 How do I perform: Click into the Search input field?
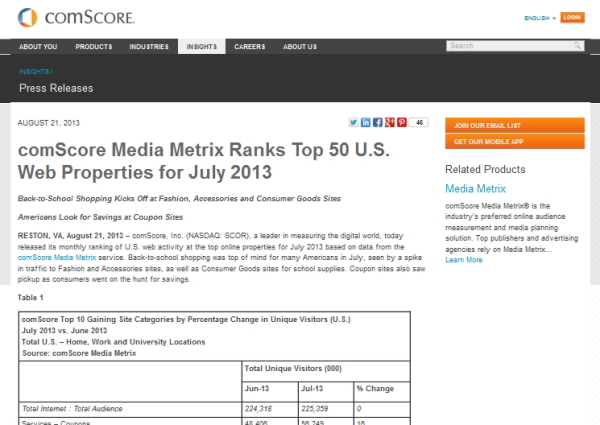click(507, 46)
